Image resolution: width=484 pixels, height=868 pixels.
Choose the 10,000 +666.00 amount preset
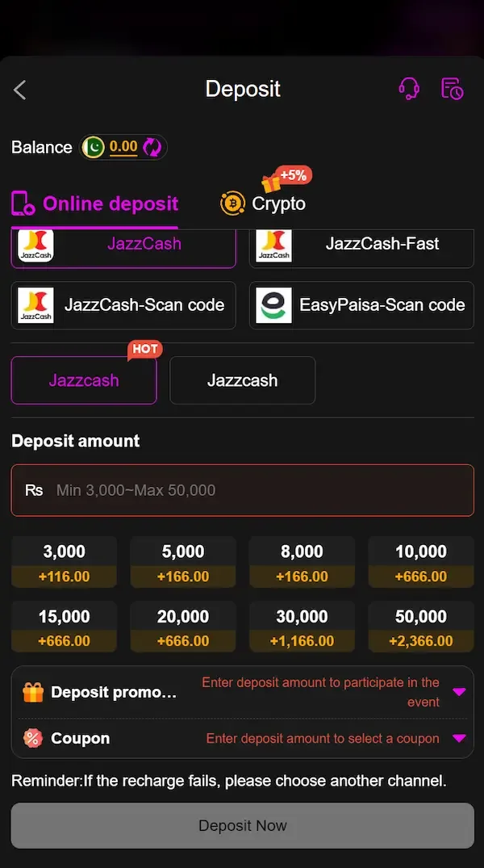pyautogui.click(x=421, y=562)
